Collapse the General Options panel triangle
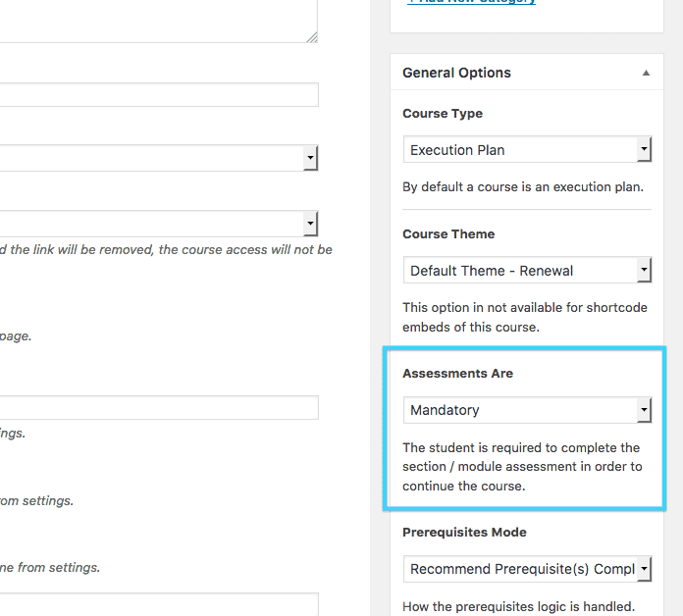Viewport: 683px width, 616px height. point(646,74)
